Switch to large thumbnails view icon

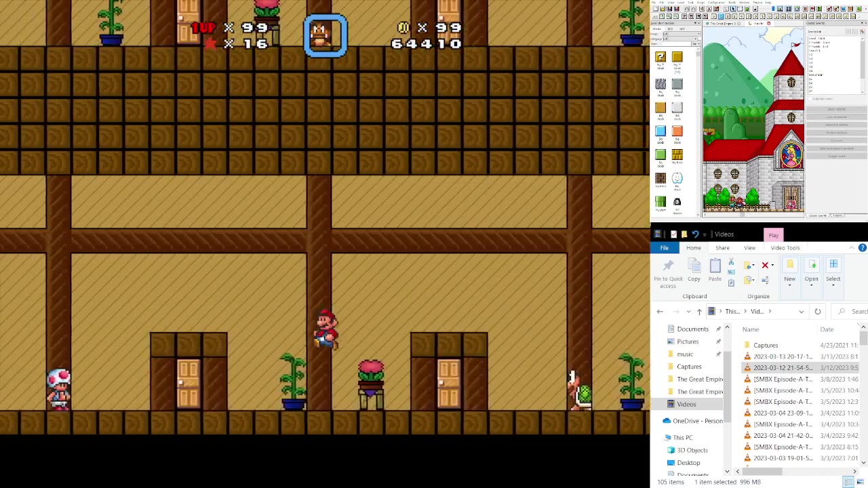tap(861, 482)
